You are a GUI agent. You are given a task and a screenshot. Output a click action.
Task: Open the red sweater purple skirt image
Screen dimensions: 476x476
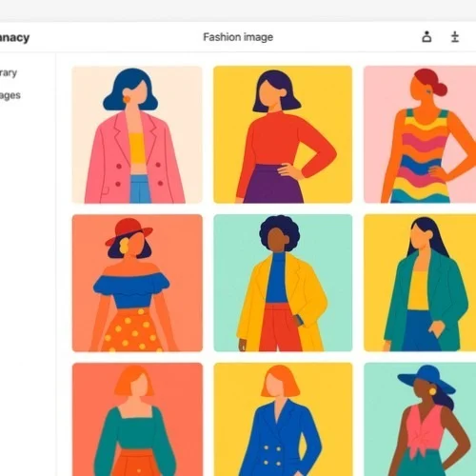pyautogui.click(x=283, y=134)
